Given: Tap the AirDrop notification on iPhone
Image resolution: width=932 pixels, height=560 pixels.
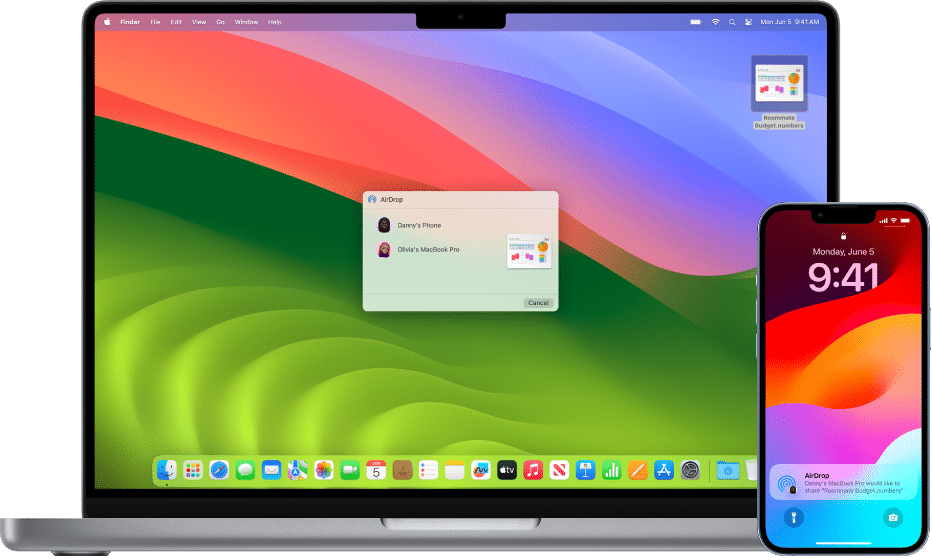Looking at the screenshot, I should click(844, 483).
